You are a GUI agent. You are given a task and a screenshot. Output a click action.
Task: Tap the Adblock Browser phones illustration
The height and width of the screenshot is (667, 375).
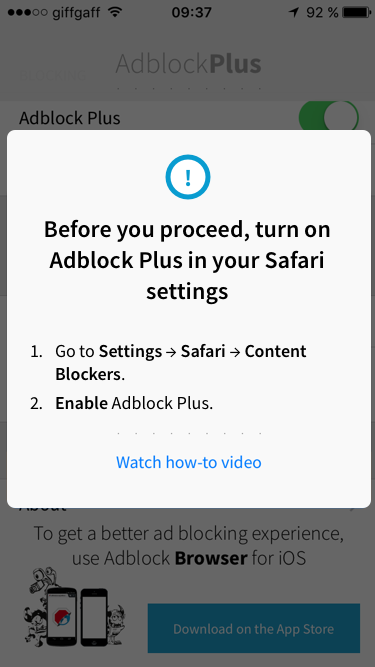[73, 609]
